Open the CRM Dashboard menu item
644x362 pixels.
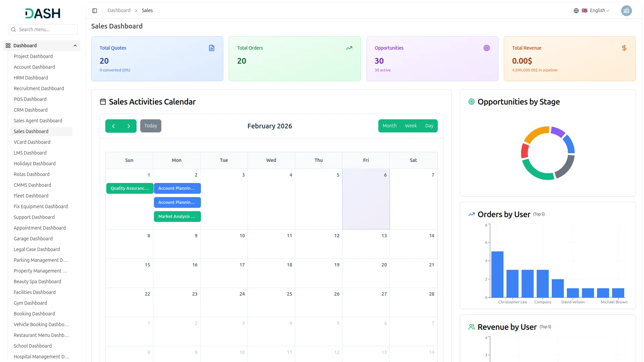(x=31, y=110)
